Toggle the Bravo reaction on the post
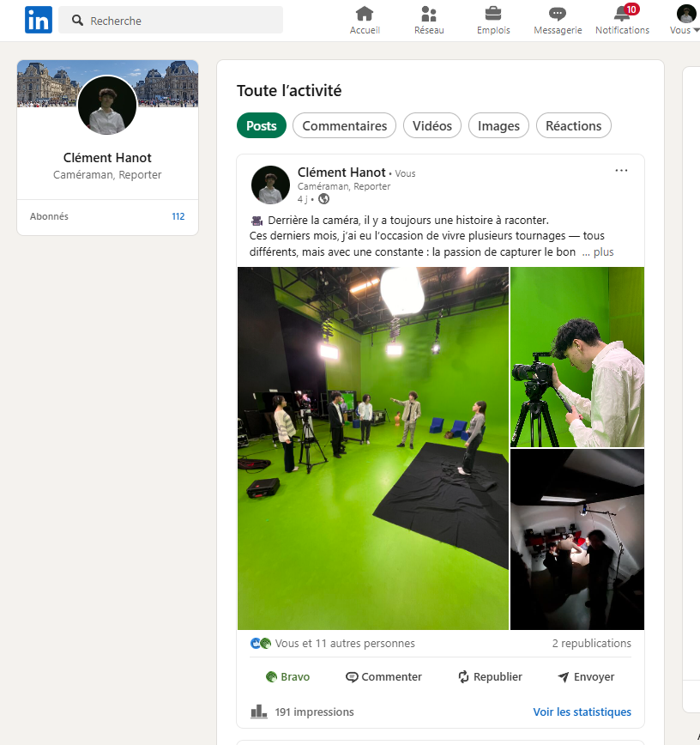700x745 pixels. (x=287, y=677)
